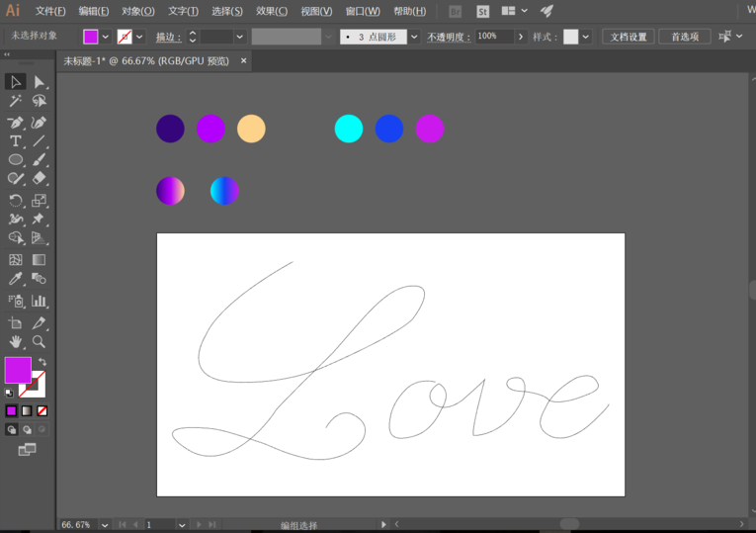Open the 文件(F) menu
The image size is (756, 533).
50,11
